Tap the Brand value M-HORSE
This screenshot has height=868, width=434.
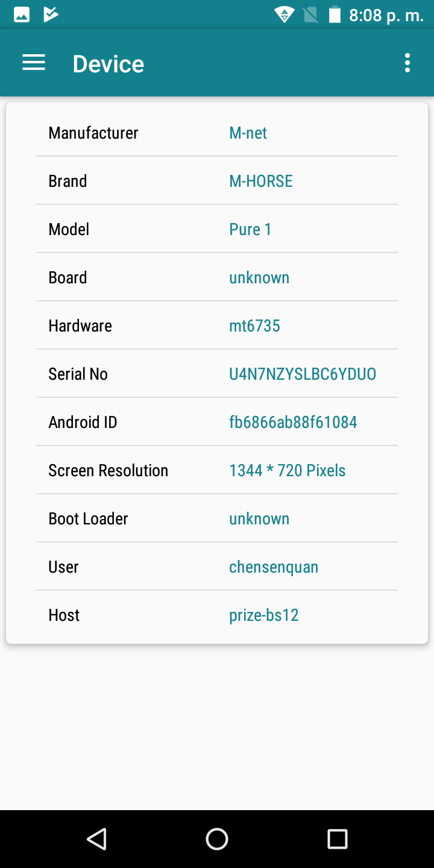click(x=261, y=181)
